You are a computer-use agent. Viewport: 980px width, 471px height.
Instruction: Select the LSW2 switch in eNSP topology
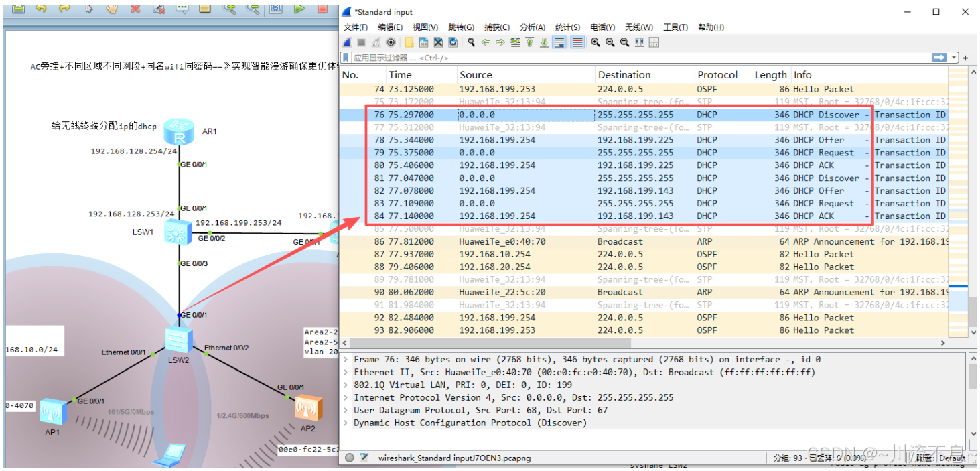[179, 341]
